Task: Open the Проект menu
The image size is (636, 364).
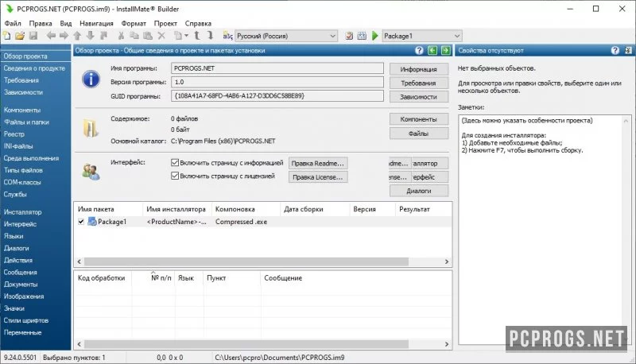Action: click(x=165, y=24)
